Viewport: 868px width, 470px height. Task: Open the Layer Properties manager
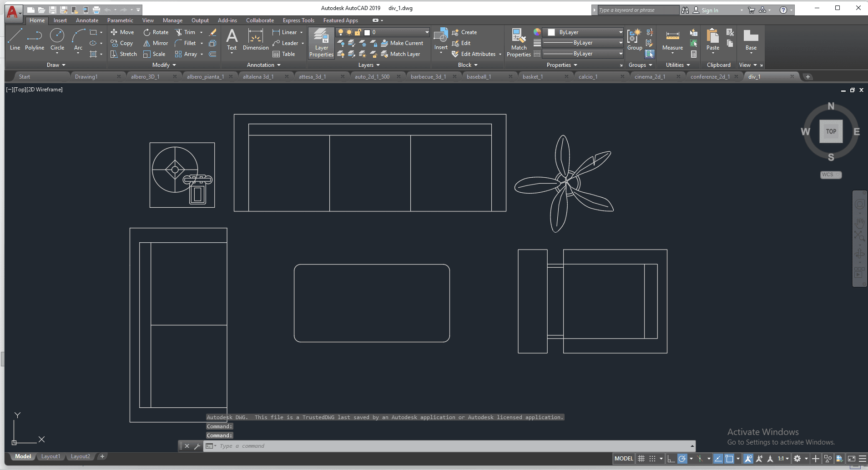point(321,43)
